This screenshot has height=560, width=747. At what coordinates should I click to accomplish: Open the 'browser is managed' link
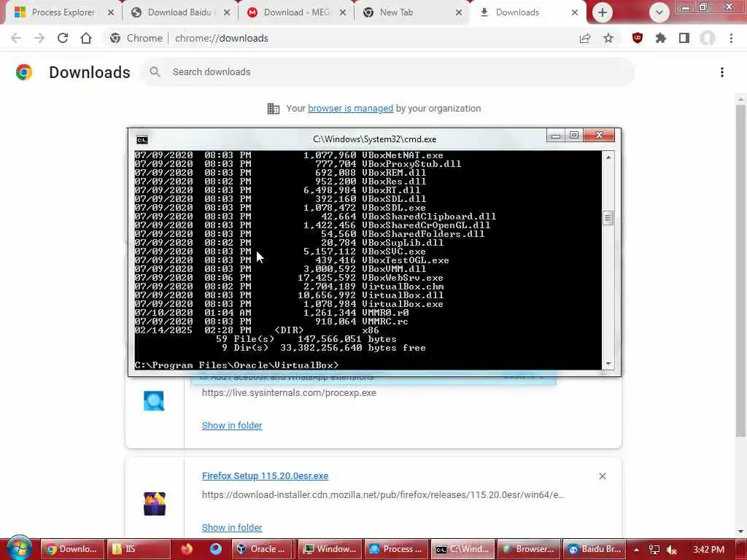click(350, 109)
